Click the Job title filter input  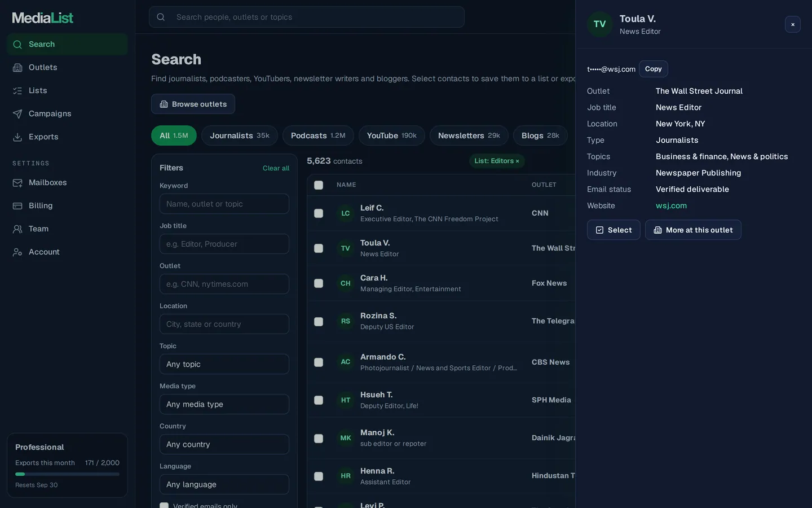(224, 244)
